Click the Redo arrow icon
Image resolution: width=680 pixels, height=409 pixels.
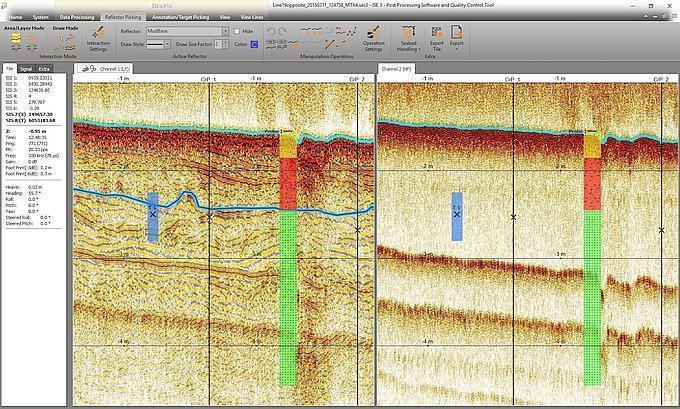(x=284, y=31)
